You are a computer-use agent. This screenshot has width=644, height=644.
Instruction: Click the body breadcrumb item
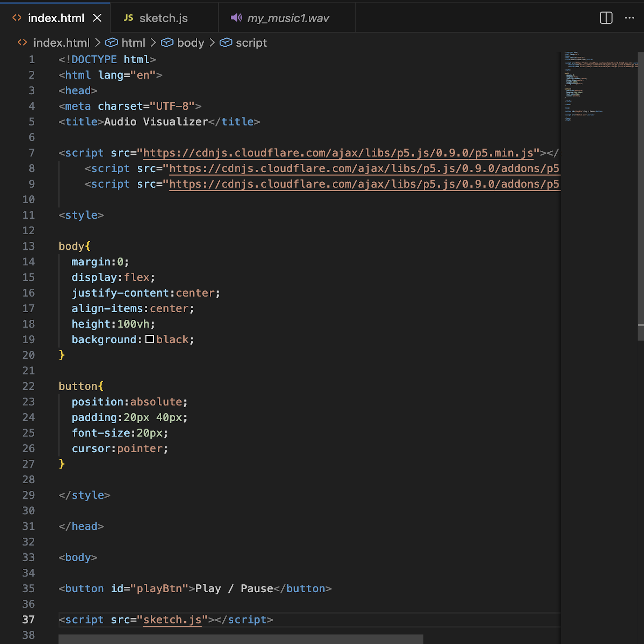coord(190,43)
